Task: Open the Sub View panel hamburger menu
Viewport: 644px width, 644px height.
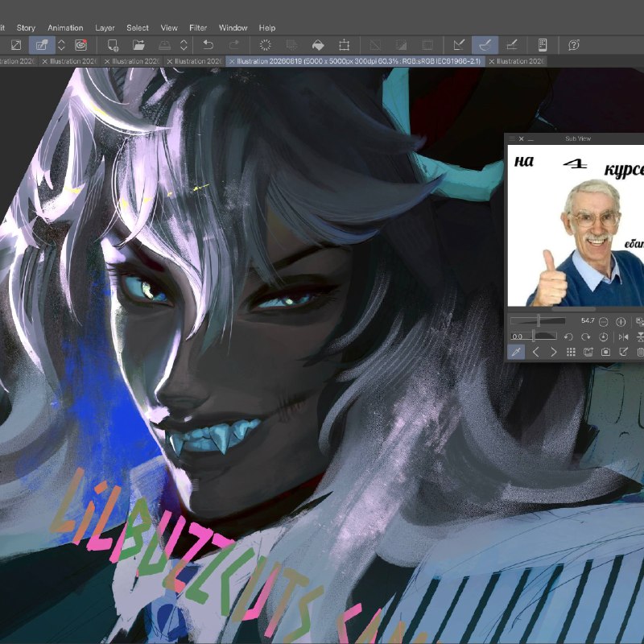Action: tap(512, 138)
